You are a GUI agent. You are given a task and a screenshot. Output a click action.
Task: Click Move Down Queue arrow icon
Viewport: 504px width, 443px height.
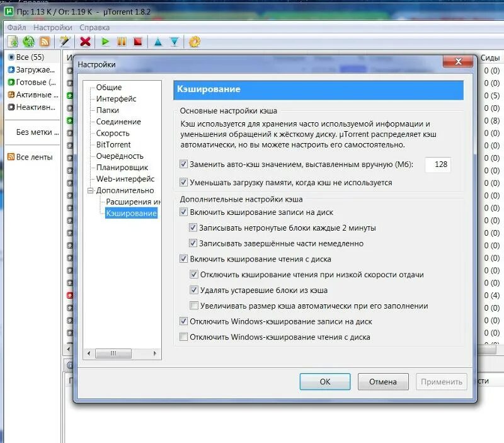coord(175,42)
